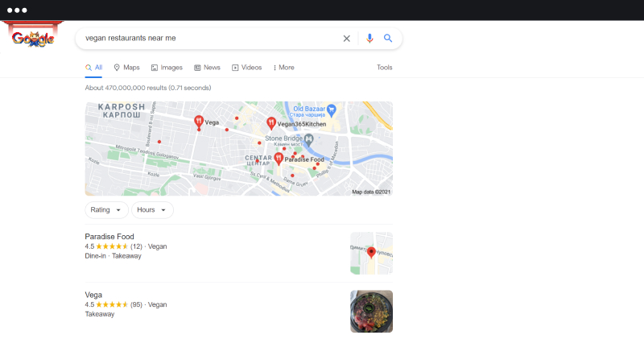Open the Hours filter dropdown
644x339 pixels.
152,210
